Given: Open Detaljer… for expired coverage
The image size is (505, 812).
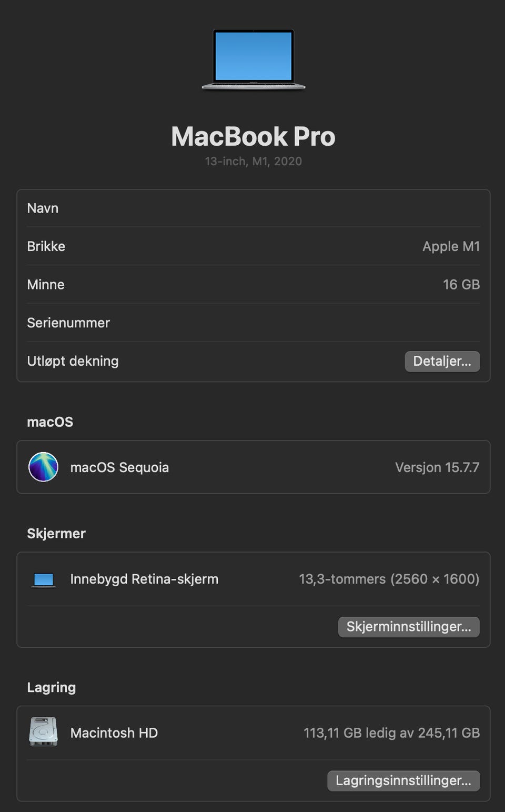Looking at the screenshot, I should point(442,361).
